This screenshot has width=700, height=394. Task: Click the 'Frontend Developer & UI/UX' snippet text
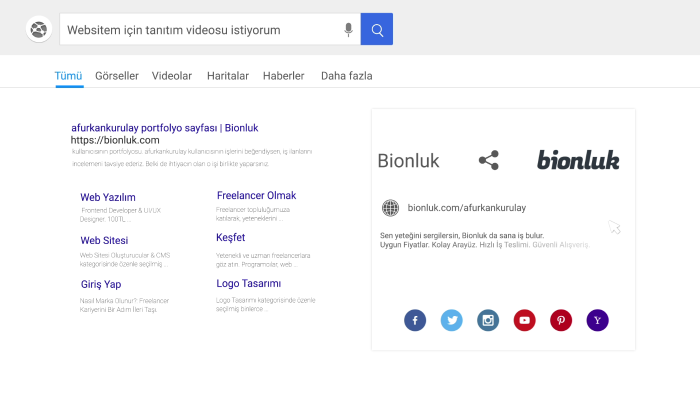point(121,210)
